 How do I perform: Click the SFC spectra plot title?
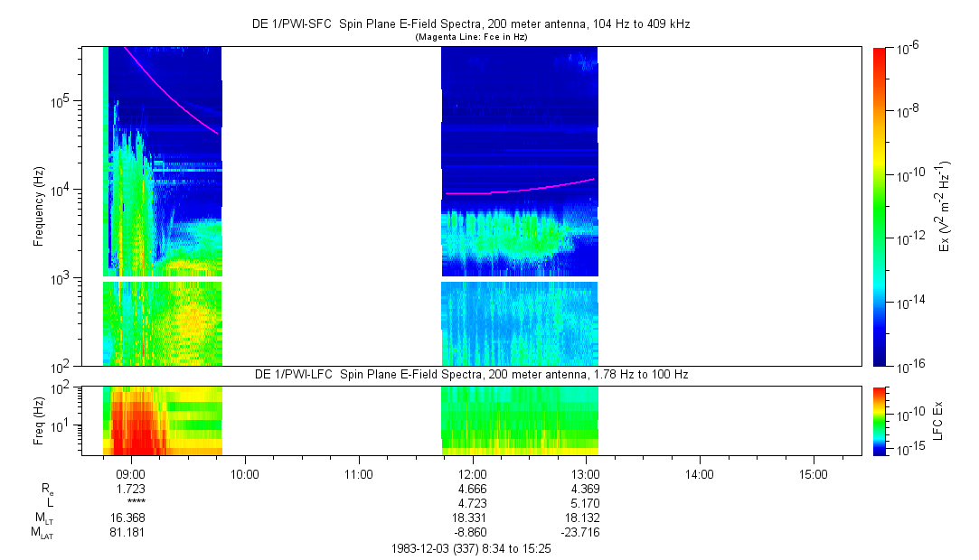(471, 24)
